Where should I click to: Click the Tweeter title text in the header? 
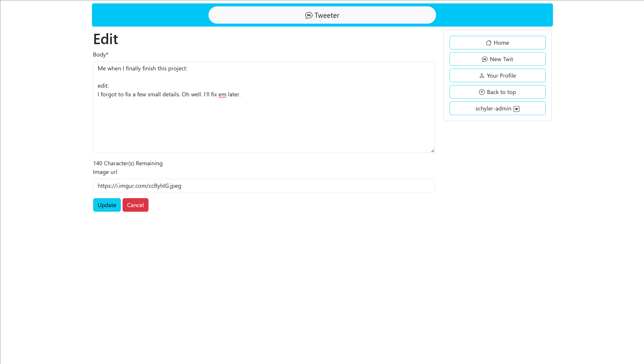click(327, 15)
